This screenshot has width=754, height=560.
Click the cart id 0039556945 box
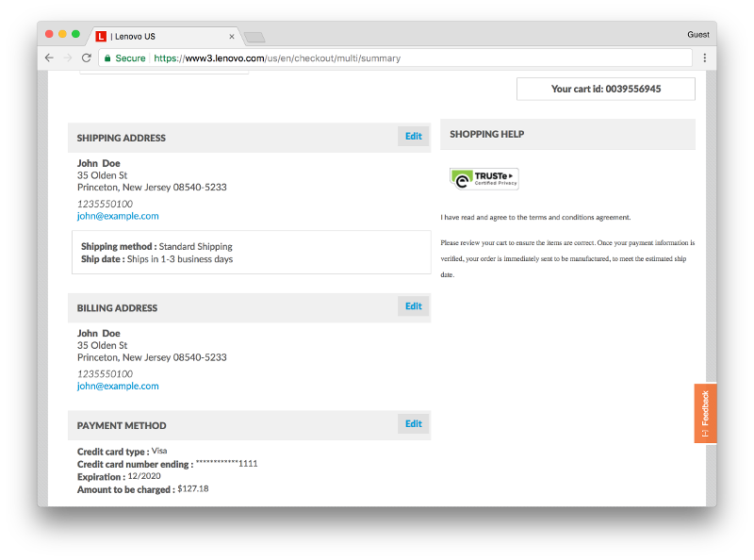coord(606,89)
